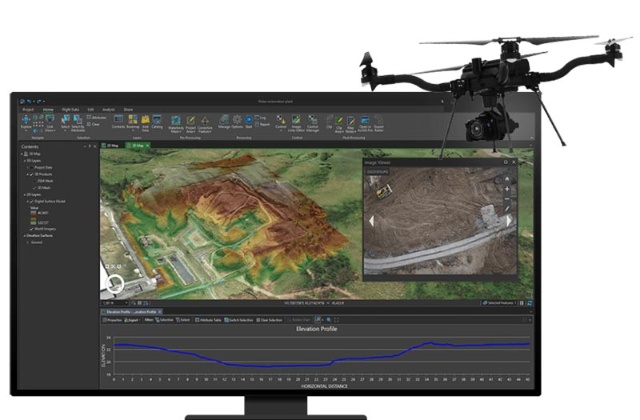This screenshot has height=420, width=640.
Task: Show previous image in Image Viewer
Action: coord(371,221)
